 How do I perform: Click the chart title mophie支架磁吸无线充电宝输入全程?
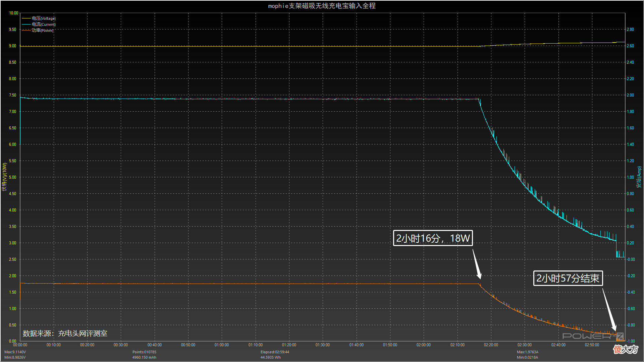(x=322, y=6)
